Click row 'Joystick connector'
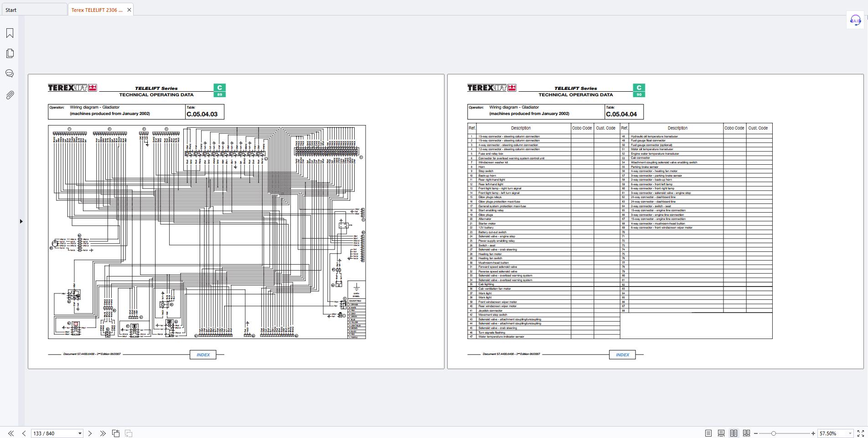The height and width of the screenshot is (438, 868). click(543, 311)
